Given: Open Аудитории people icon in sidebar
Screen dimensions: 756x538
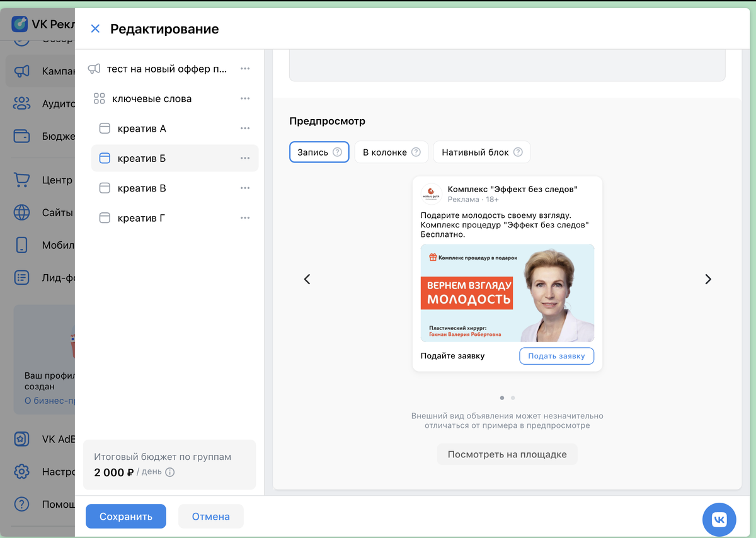Looking at the screenshot, I should click(x=21, y=103).
